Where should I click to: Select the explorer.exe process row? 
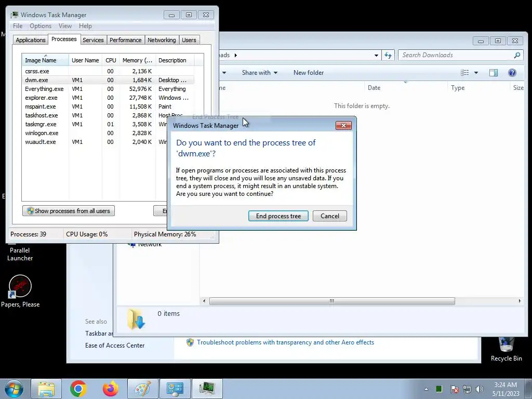click(108, 98)
